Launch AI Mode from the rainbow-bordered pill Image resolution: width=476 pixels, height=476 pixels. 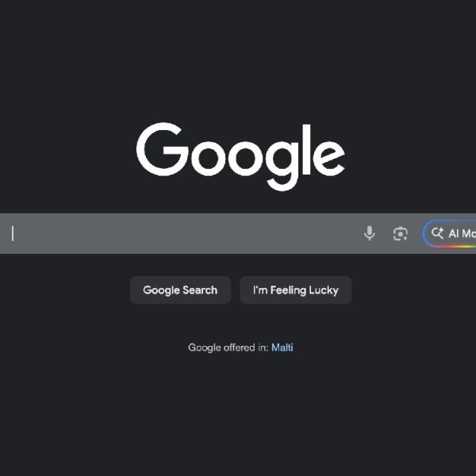pyautogui.click(x=449, y=233)
